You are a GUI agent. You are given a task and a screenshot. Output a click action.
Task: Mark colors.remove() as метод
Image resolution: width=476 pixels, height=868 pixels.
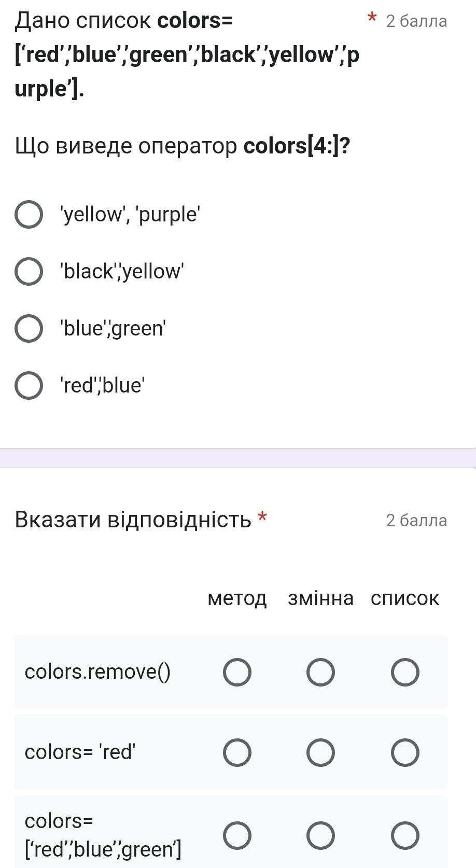click(x=237, y=672)
